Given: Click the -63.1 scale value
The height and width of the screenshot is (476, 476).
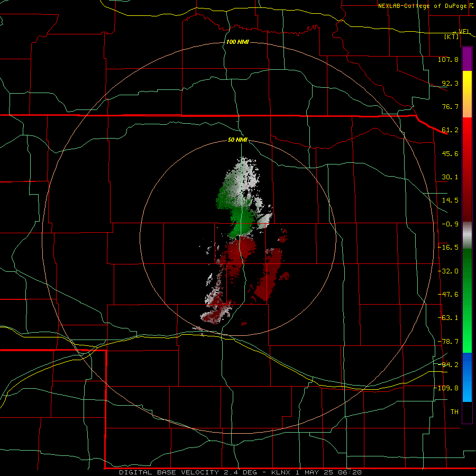Looking at the screenshot, I should pyautogui.click(x=448, y=318).
